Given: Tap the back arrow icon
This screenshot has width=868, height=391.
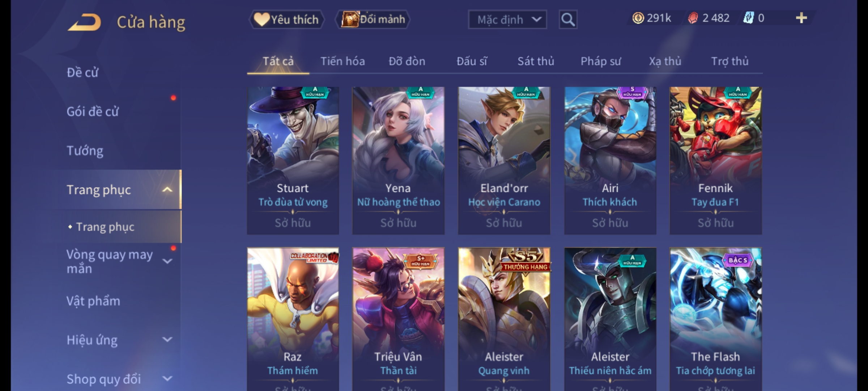Looking at the screenshot, I should click(x=84, y=22).
